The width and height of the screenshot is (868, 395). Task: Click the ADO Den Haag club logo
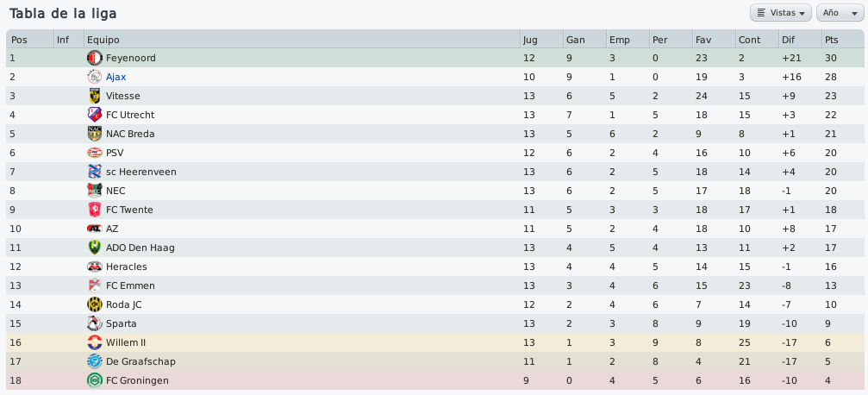pos(95,248)
